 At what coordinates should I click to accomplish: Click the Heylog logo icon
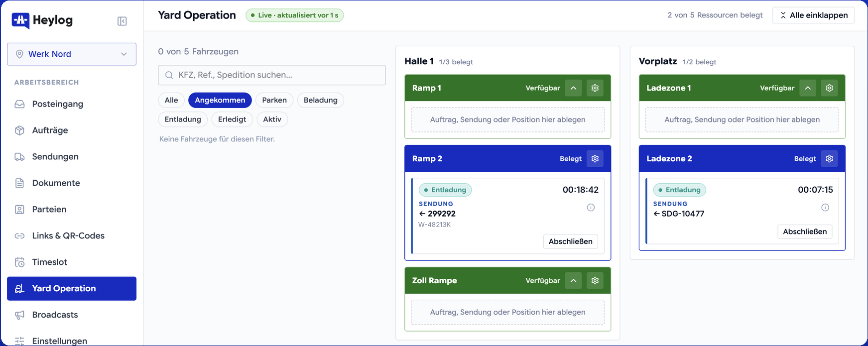pos(20,20)
